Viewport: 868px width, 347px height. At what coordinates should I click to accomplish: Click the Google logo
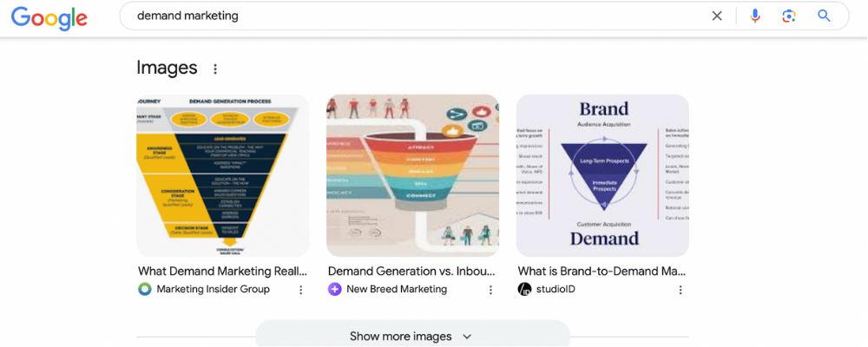49,17
